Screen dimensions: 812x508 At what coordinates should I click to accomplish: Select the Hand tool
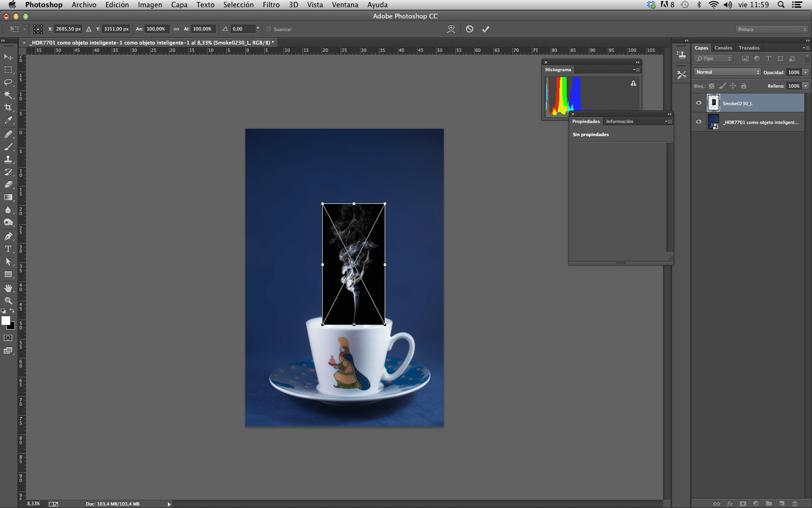8,288
